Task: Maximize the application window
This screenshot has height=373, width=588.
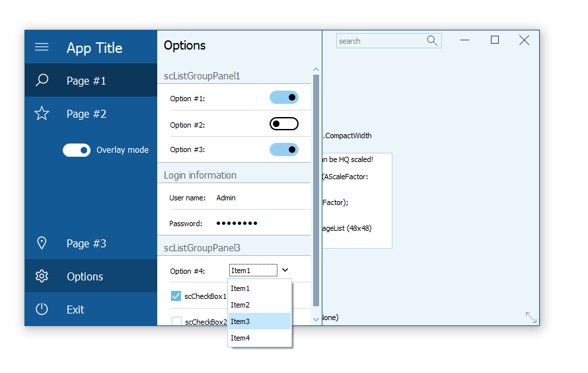Action: 495,40
